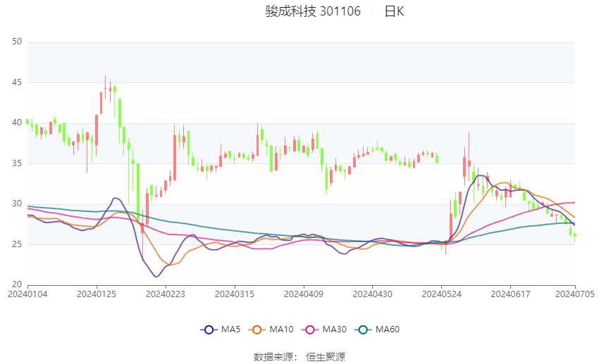The image size is (599, 364).
Task: Click the x-axis date label 20240223
Action: tap(166, 294)
